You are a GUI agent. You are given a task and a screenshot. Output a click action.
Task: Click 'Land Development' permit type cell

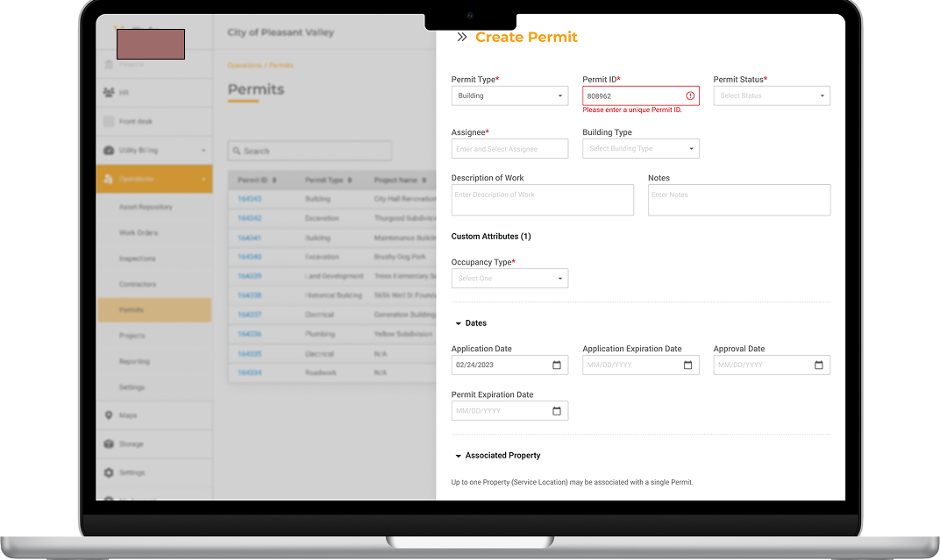334,276
